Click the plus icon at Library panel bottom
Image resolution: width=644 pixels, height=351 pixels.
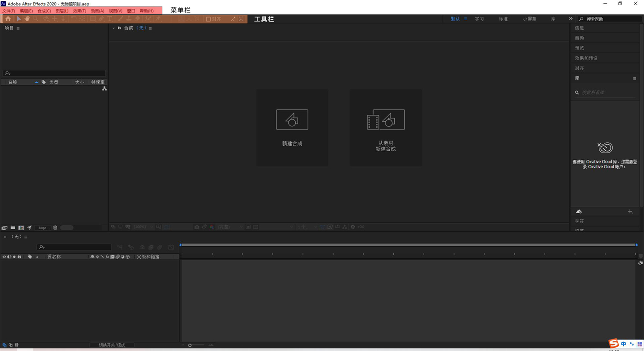630,212
